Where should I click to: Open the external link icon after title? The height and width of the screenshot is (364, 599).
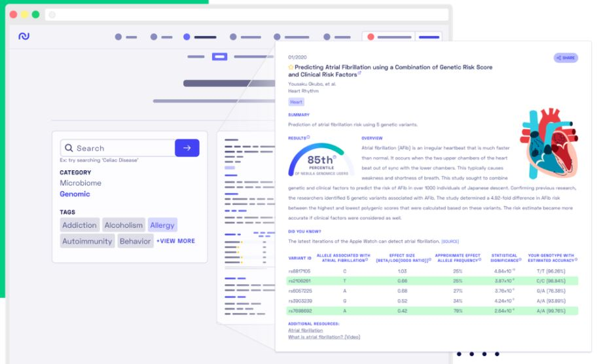(359, 73)
